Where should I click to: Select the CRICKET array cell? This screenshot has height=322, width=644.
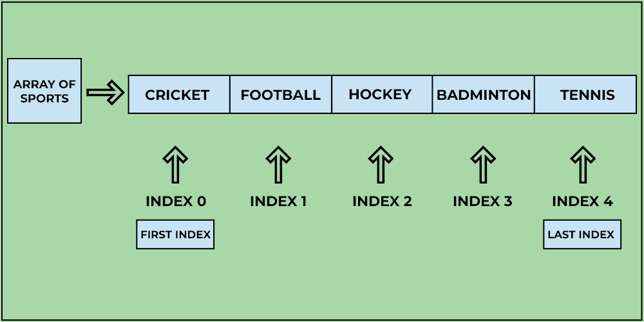179,95
